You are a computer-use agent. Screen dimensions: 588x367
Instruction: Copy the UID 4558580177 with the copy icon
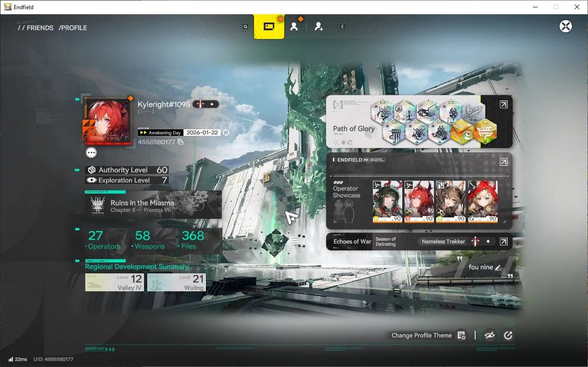point(181,142)
